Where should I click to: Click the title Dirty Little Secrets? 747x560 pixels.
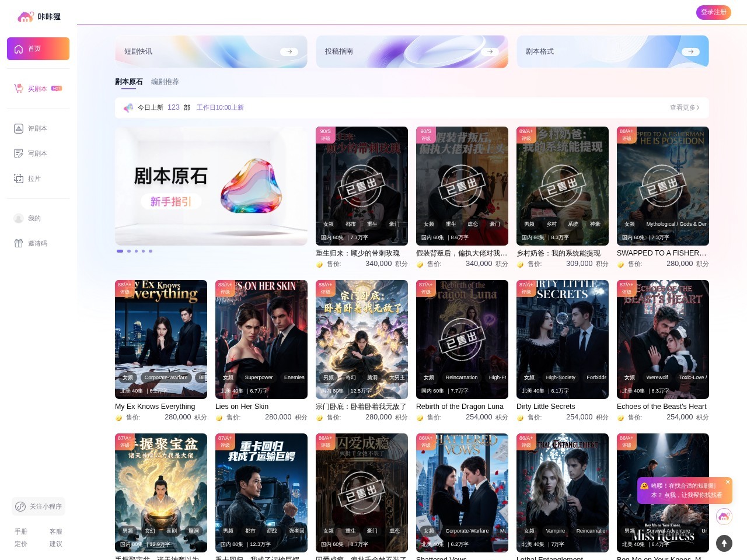[x=546, y=407]
